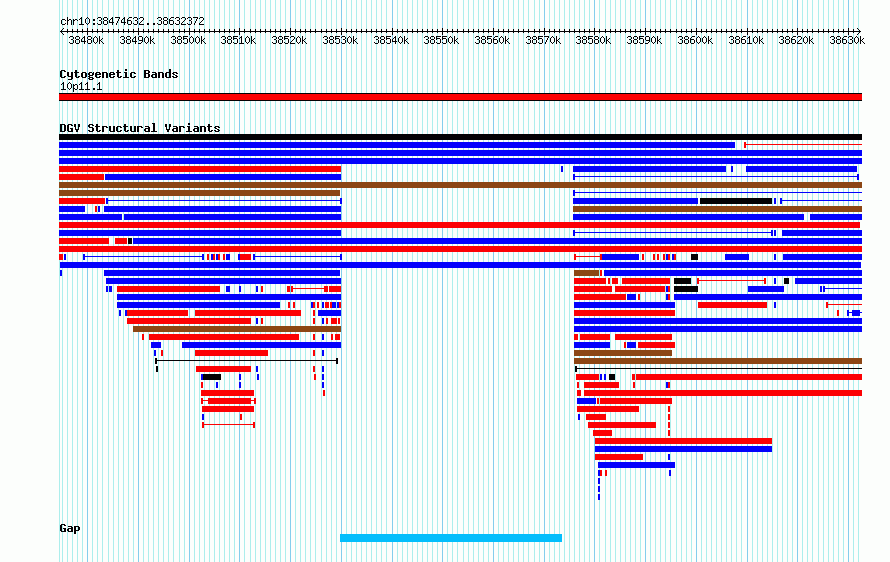
Task: Click the 38580k ruler label
Action: 593,41
